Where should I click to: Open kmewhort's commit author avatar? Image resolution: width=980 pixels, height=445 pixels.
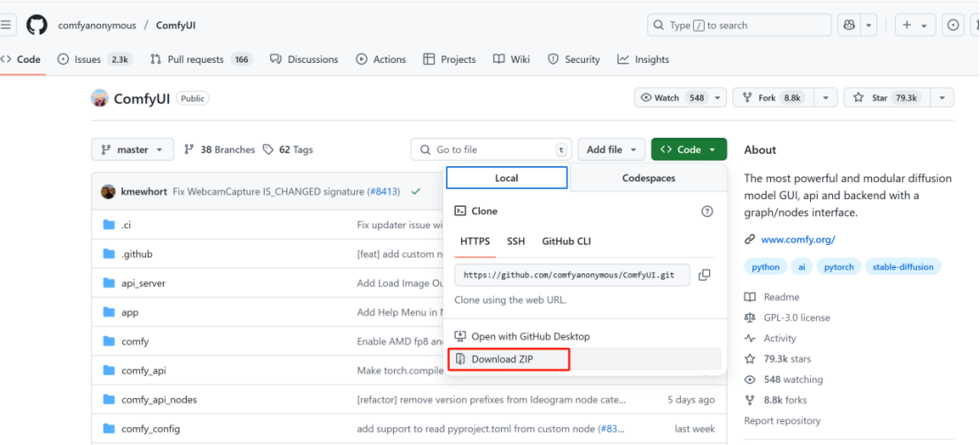[x=108, y=191]
